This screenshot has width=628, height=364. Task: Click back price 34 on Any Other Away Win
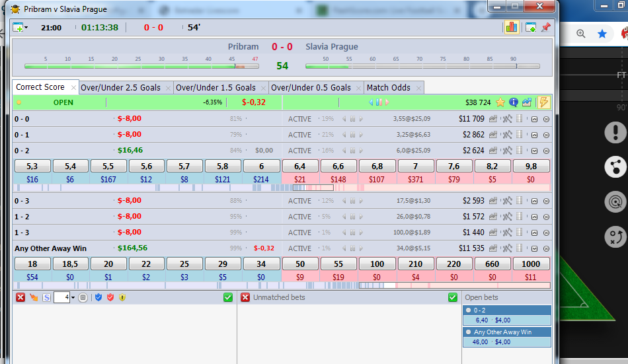[262, 264]
